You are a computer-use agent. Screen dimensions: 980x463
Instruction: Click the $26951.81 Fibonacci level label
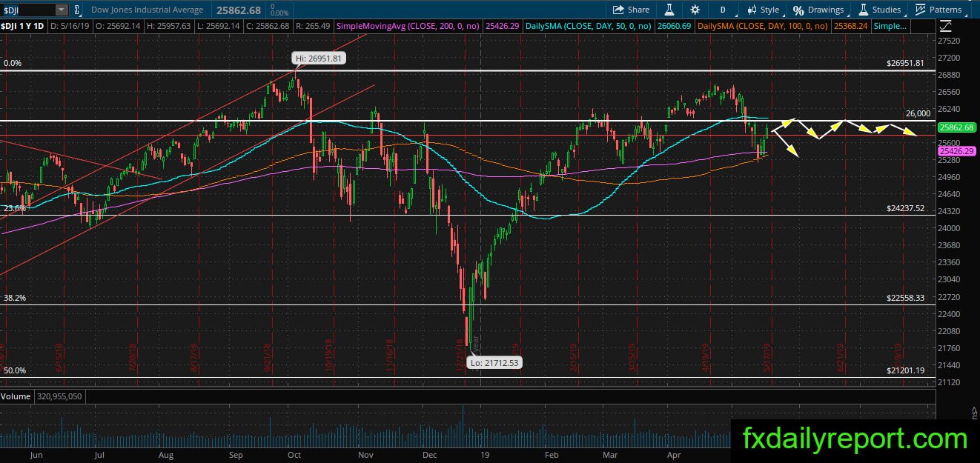pos(906,64)
